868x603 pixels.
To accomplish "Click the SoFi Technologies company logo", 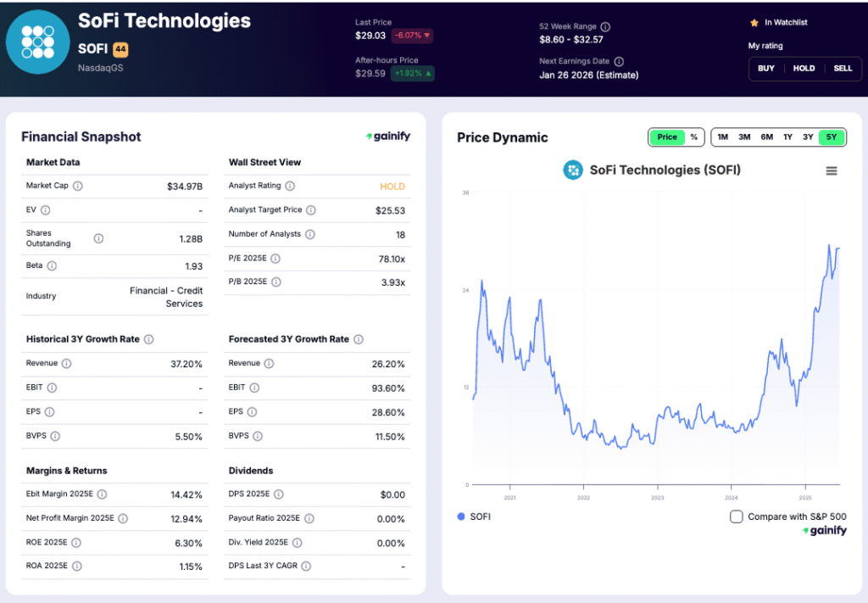I will pos(37,41).
